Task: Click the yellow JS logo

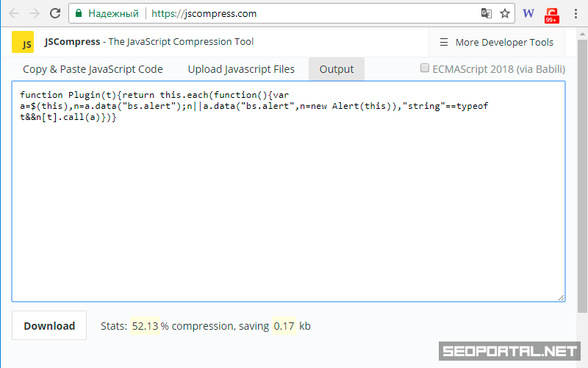Action: tap(23, 43)
